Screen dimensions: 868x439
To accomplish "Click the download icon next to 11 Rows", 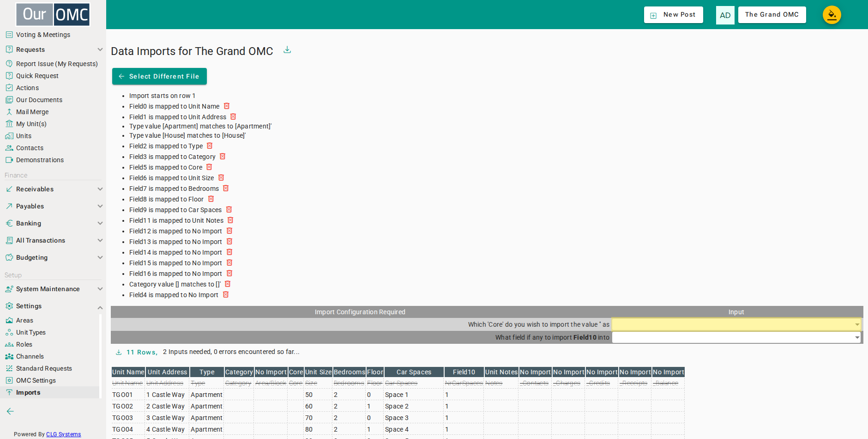I will (x=119, y=352).
